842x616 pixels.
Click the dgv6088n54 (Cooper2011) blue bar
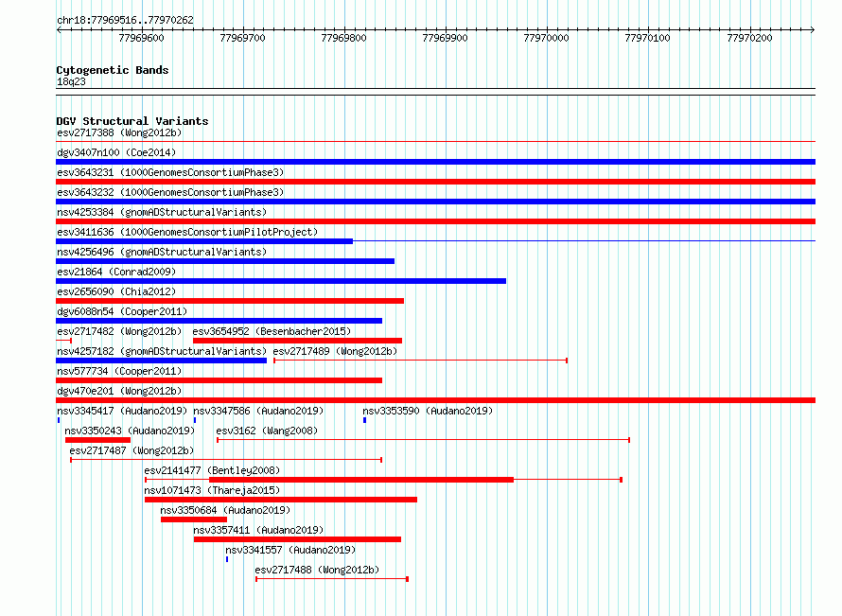coord(219,321)
